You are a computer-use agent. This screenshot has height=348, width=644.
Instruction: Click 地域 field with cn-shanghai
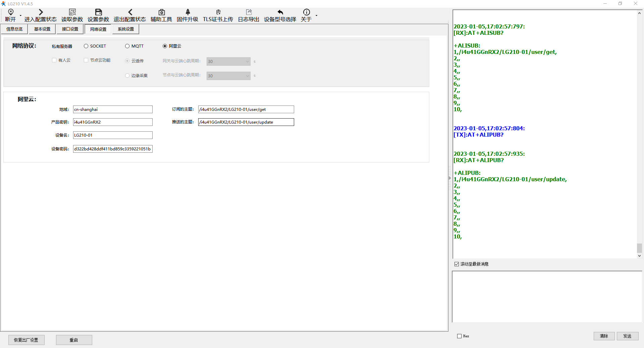coord(113,110)
